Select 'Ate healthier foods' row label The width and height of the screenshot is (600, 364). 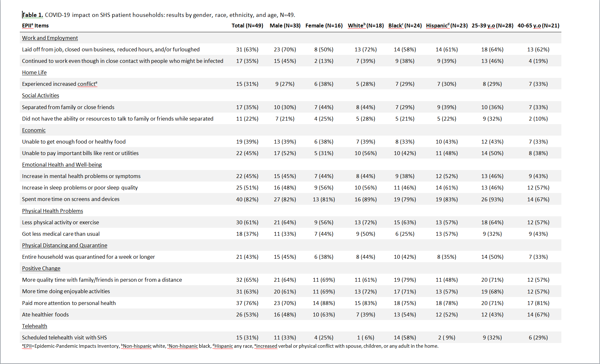(x=45, y=315)
